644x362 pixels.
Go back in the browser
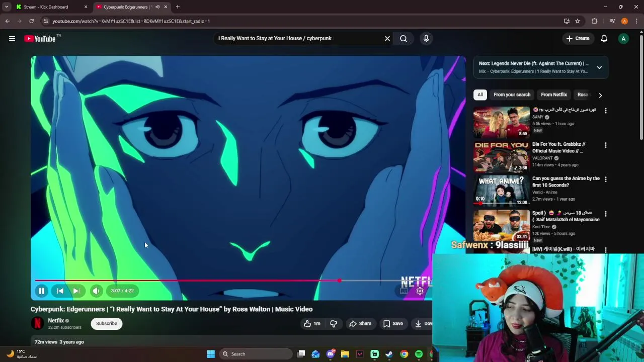7,21
